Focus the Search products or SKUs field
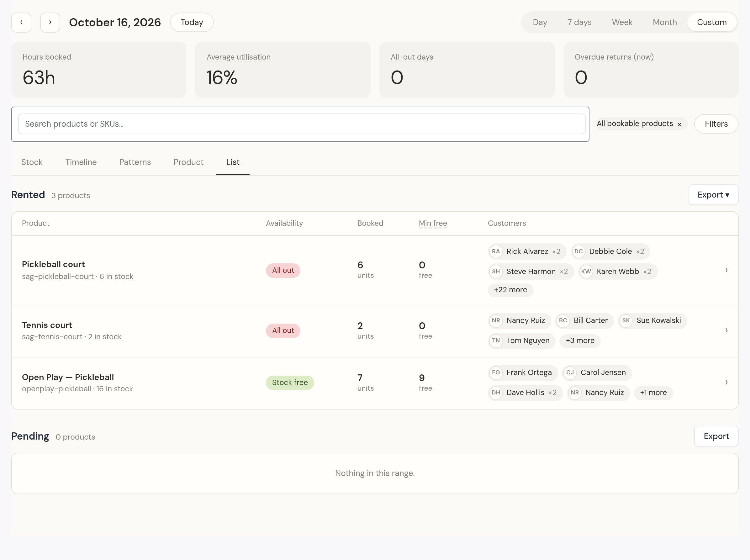Screen dimensions: 750x560 [x=302, y=124]
